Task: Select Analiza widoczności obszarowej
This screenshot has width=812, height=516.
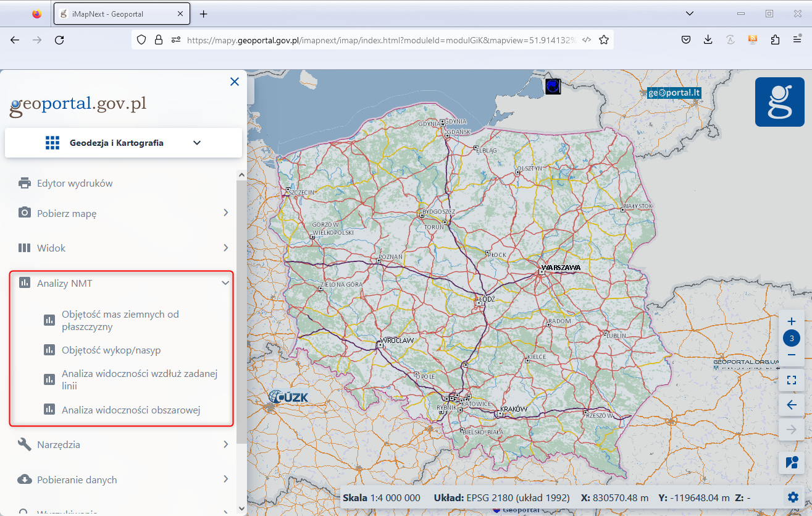Action: click(131, 410)
